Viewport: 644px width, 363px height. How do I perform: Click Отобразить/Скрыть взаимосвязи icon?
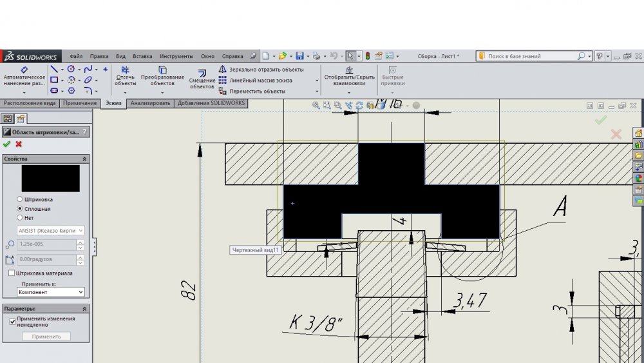tap(349, 70)
